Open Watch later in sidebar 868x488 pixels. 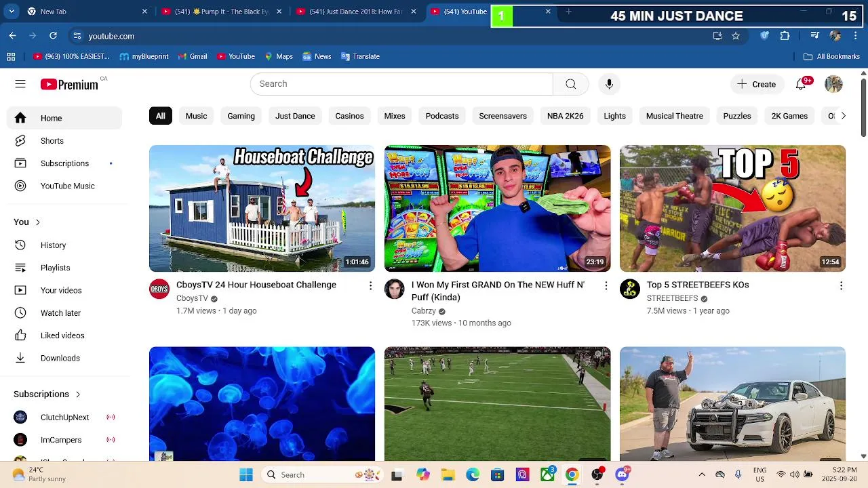64,312
